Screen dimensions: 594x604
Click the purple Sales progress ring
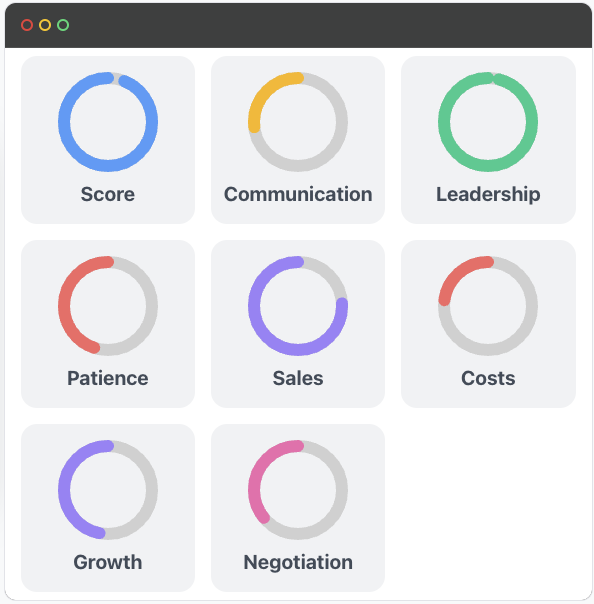click(x=298, y=306)
